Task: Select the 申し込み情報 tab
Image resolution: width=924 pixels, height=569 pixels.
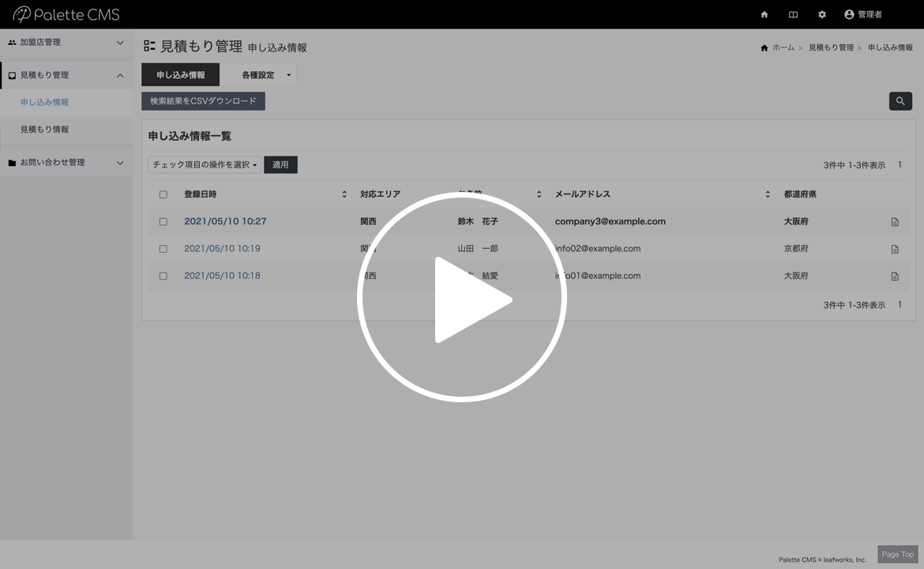Action: 180,75
